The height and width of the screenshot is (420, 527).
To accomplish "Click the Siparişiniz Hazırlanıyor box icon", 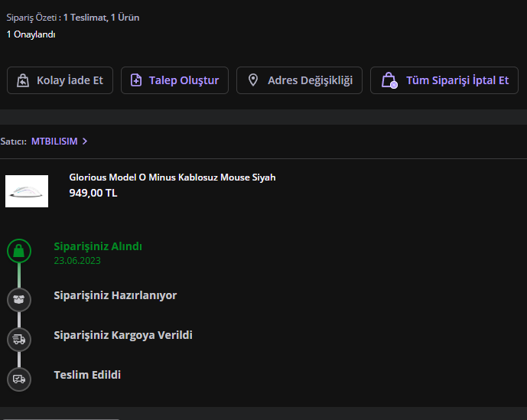I will pyautogui.click(x=19, y=299).
